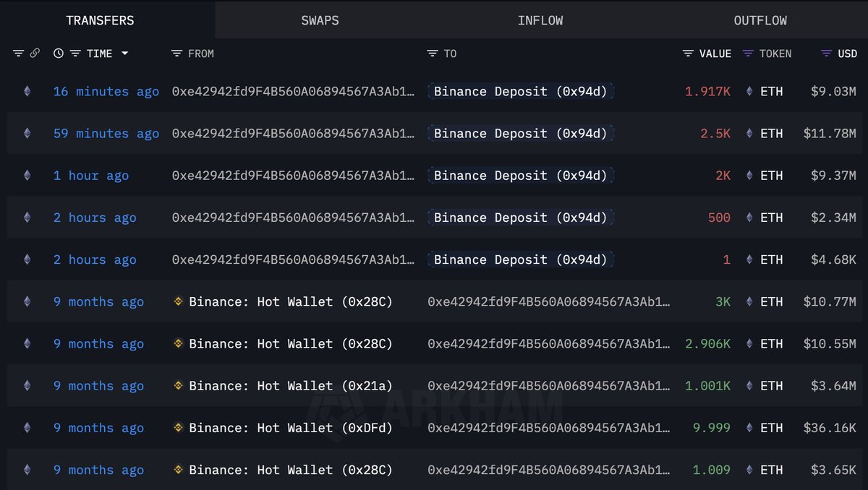Open the 1 hour ago transaction link
The image size is (868, 490).
pyautogui.click(x=91, y=175)
